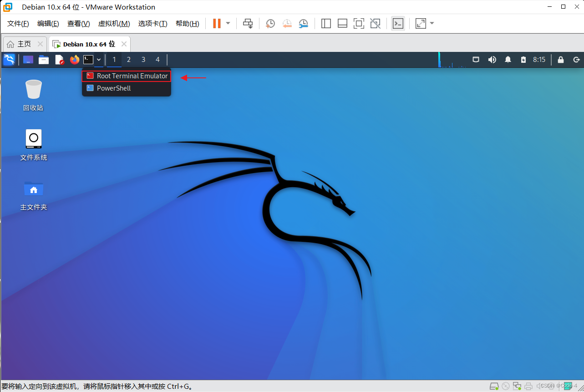Image resolution: width=584 pixels, height=392 pixels.
Task: Open the 虚拟机(M) menu
Action: 114,24
